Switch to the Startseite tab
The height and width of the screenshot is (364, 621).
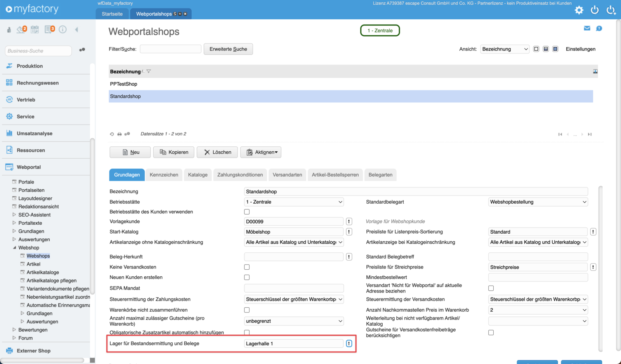coord(112,14)
